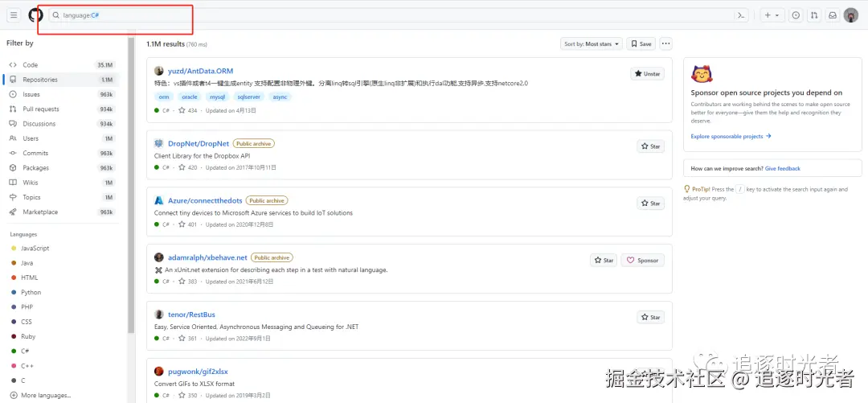Screen dimensions: 868x403
Task: Open the hamburger navigation menu
Action: coord(14,15)
